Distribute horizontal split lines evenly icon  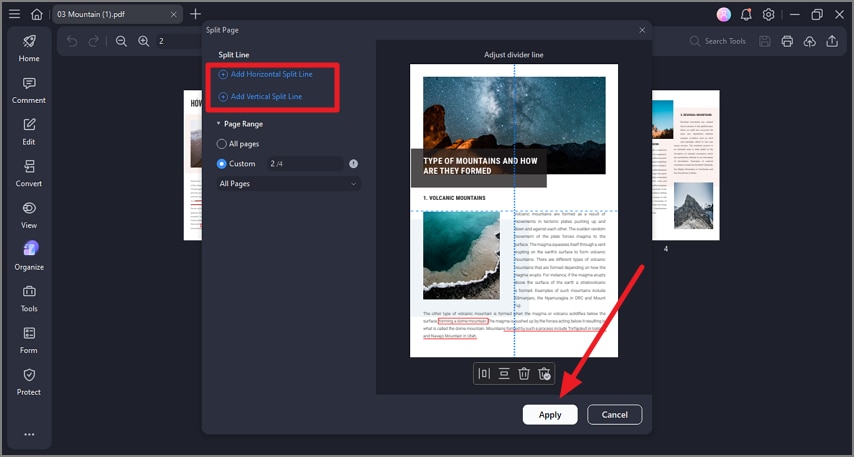coord(504,374)
